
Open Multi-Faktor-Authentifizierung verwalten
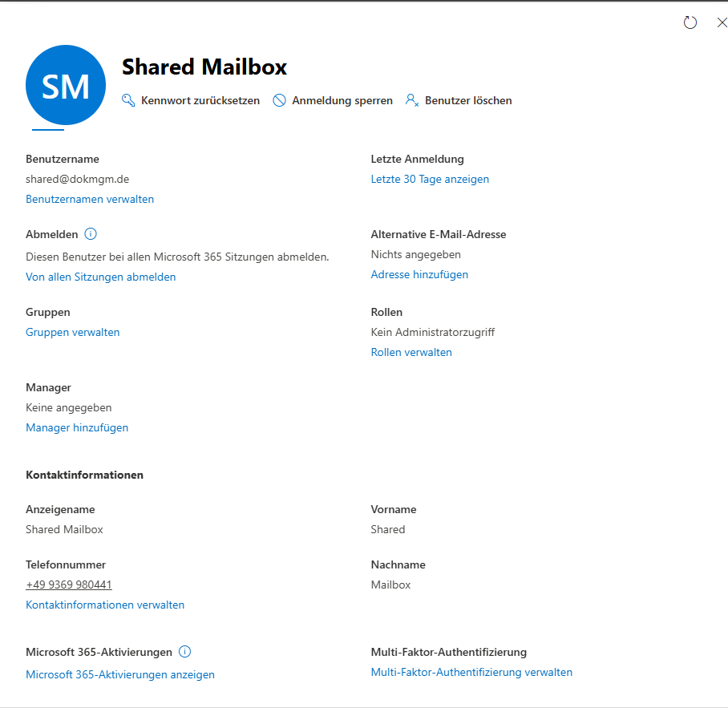(x=471, y=672)
